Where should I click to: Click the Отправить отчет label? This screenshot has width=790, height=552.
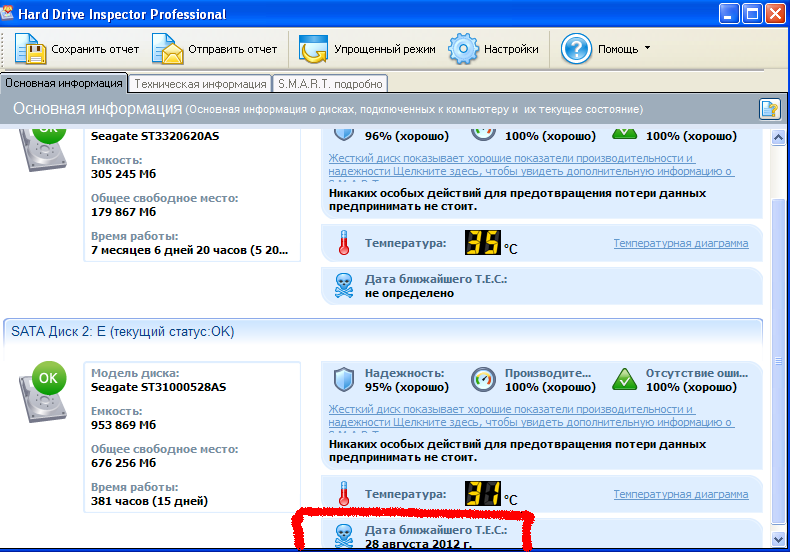coord(233,49)
